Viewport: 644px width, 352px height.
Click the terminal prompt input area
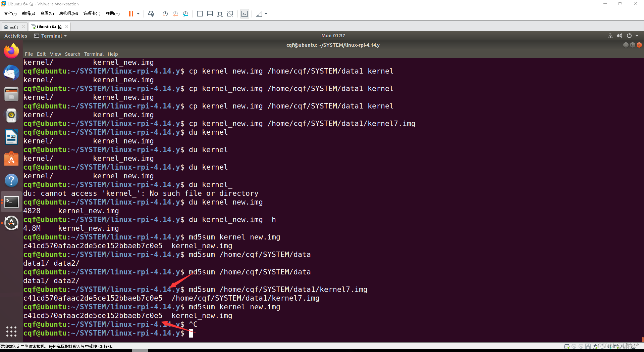191,333
